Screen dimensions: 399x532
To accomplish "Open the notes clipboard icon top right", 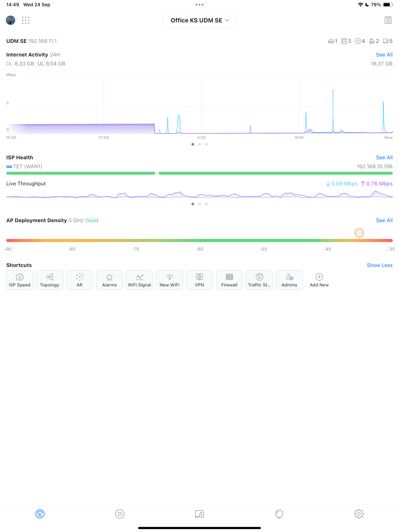I will click(388, 20).
